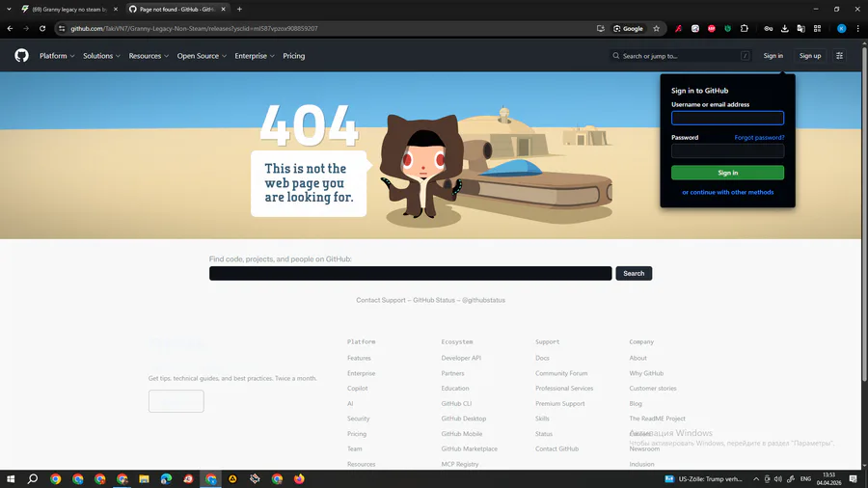Expand the Resources menu
Image resolution: width=868 pixels, height=488 pixels.
click(149, 55)
